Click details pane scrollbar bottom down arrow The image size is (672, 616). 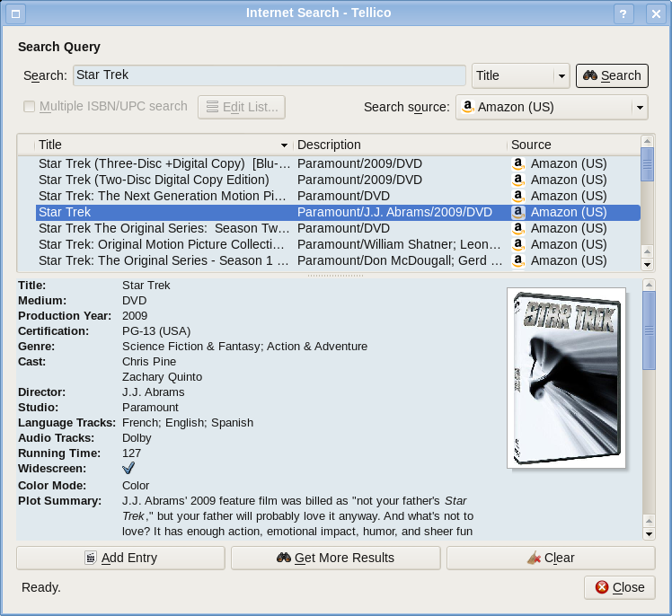tap(649, 533)
